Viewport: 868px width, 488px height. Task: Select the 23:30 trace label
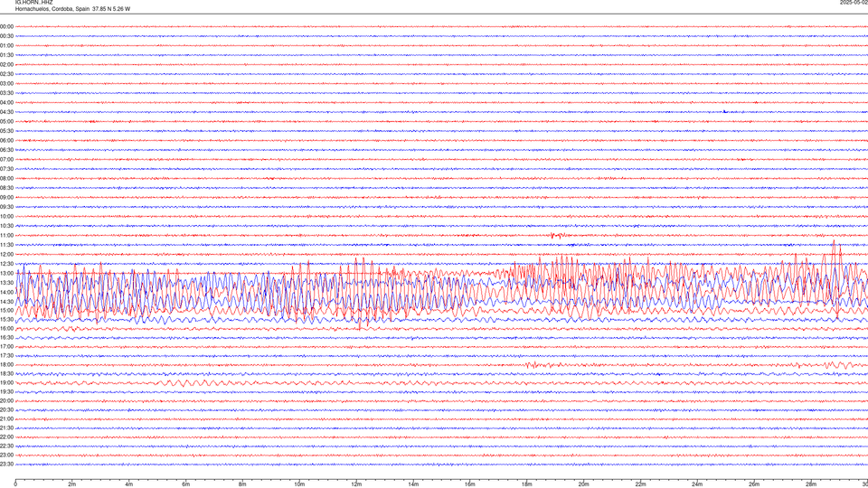[6, 465]
